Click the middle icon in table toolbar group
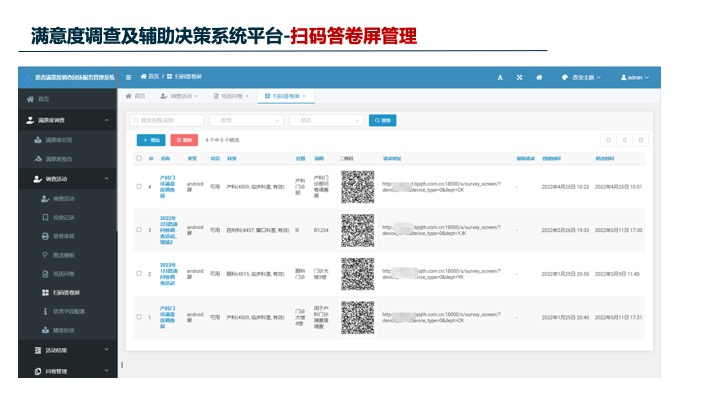The height and width of the screenshot is (405, 720). tap(624, 140)
